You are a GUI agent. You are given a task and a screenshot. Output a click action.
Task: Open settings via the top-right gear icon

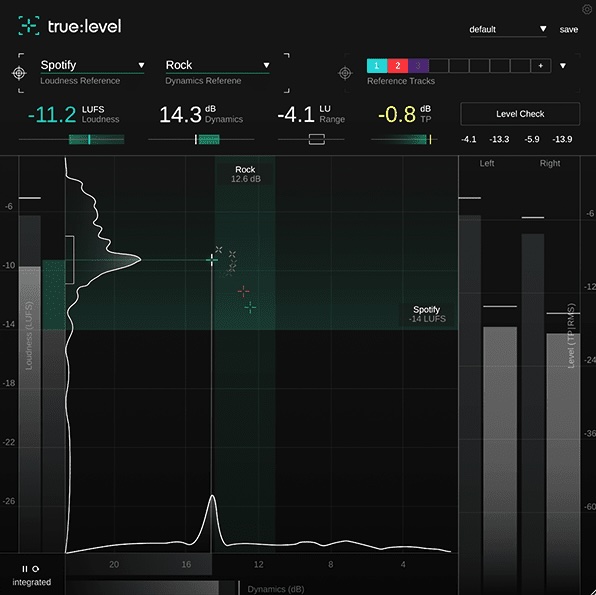[588, 10]
